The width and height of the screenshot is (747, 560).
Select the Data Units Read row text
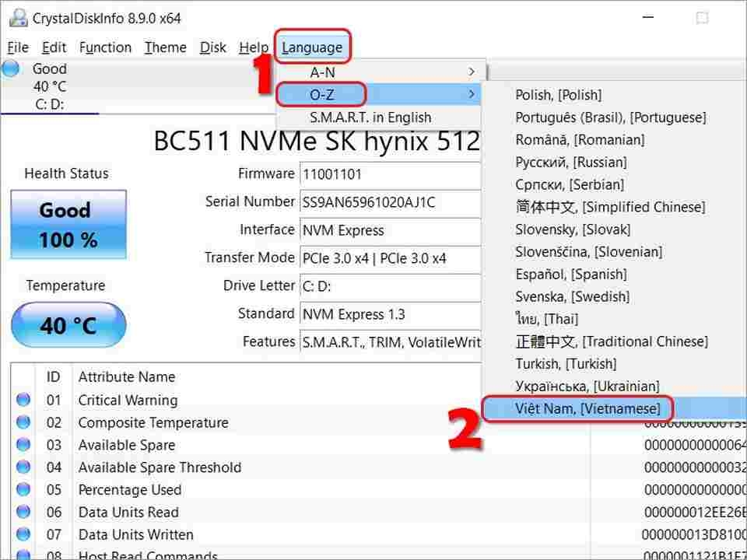pos(128,512)
